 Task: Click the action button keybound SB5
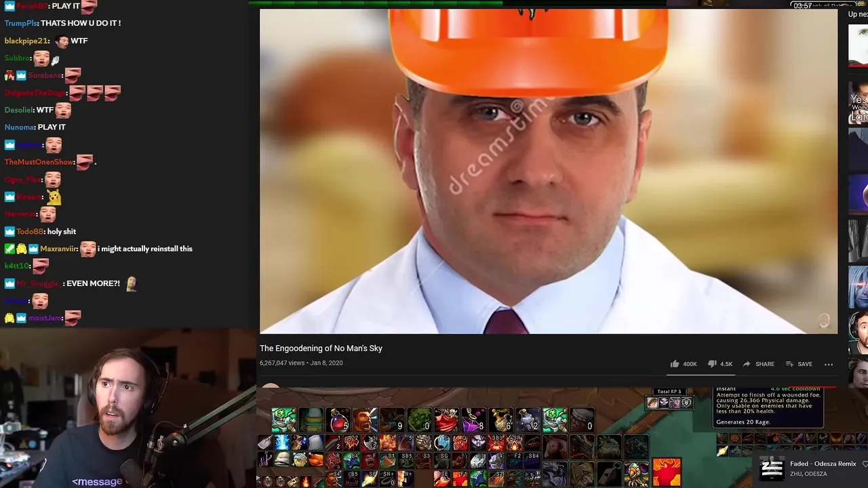pyautogui.click(x=406, y=460)
